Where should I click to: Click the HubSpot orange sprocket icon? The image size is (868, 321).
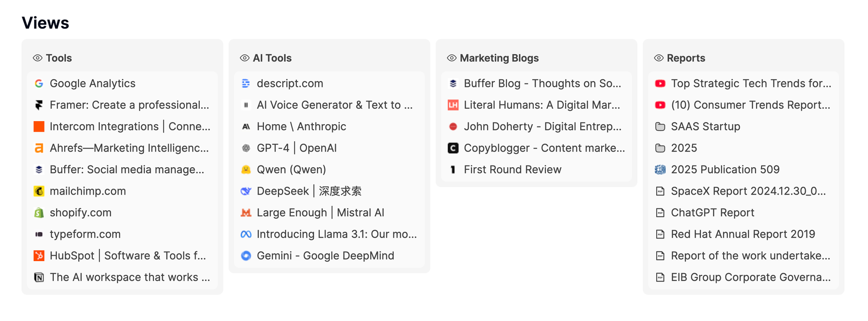click(39, 256)
